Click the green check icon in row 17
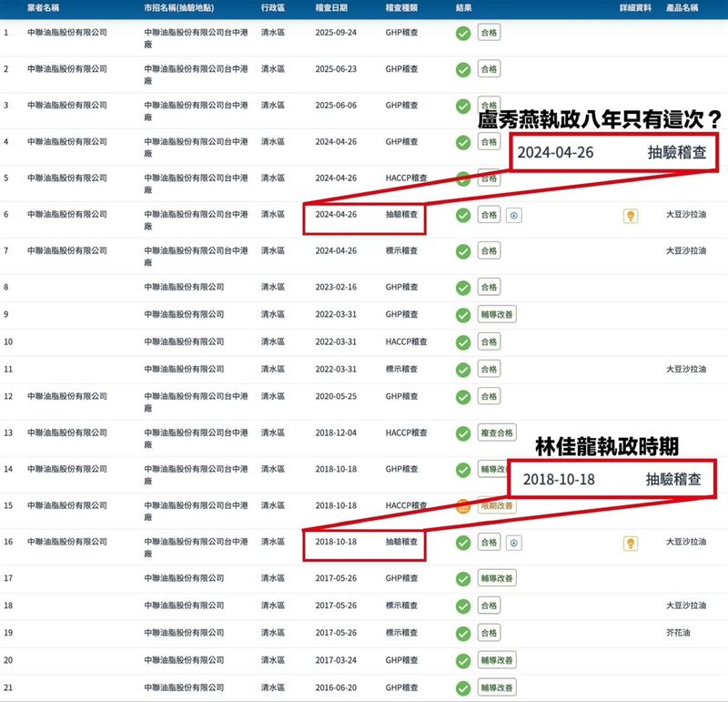This screenshot has height=702, width=728. click(463, 579)
